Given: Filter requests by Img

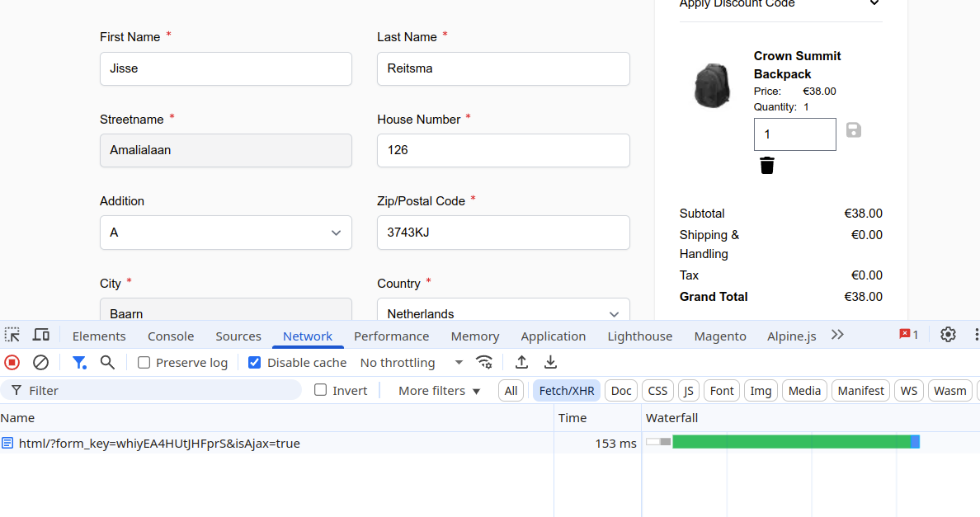Looking at the screenshot, I should (761, 391).
